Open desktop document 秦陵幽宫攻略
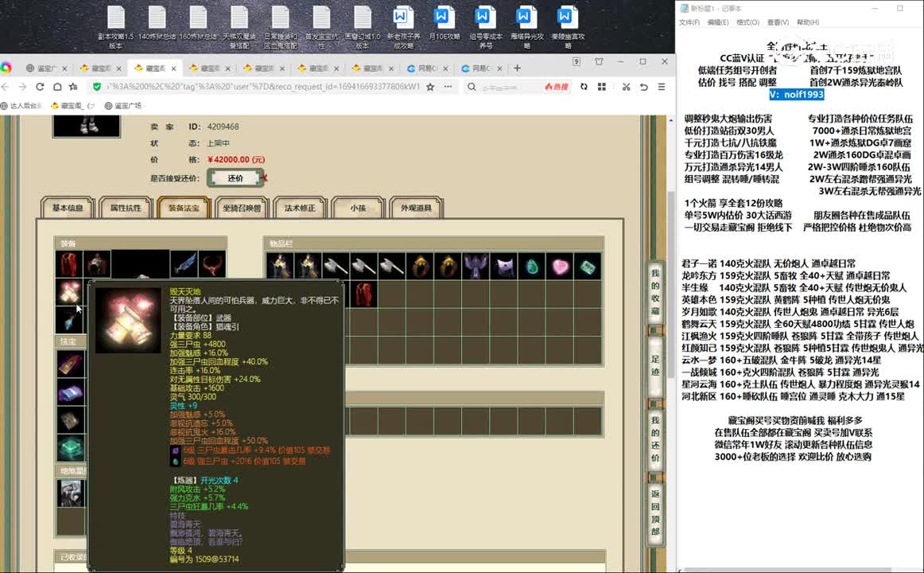 coord(568,26)
